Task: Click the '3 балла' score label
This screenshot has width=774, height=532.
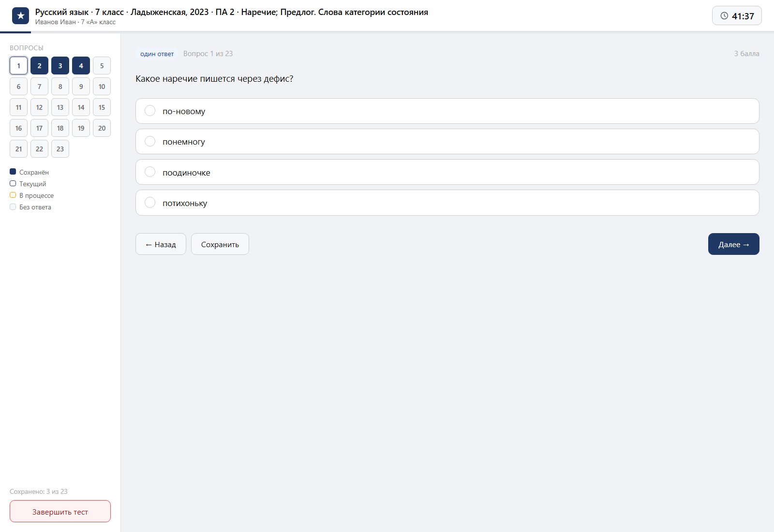Action: click(746, 54)
